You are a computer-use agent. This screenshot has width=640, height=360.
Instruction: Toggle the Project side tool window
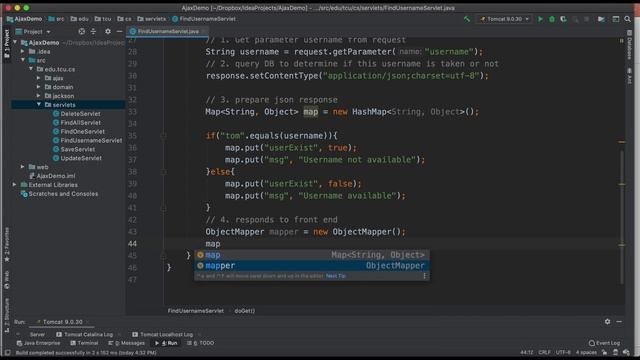(7, 43)
